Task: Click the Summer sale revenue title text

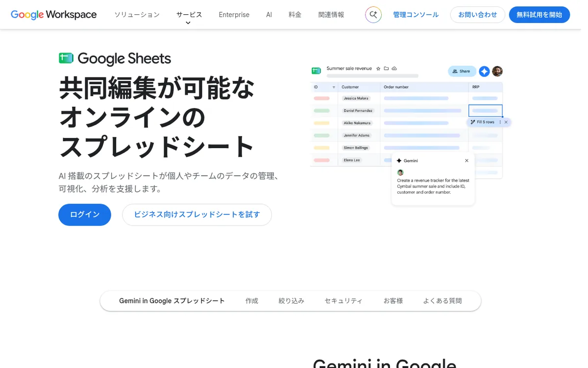Action: (349, 69)
